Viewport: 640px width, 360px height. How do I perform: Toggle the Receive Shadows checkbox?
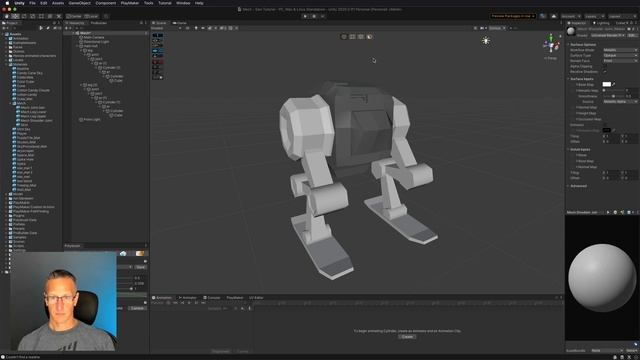605,71
